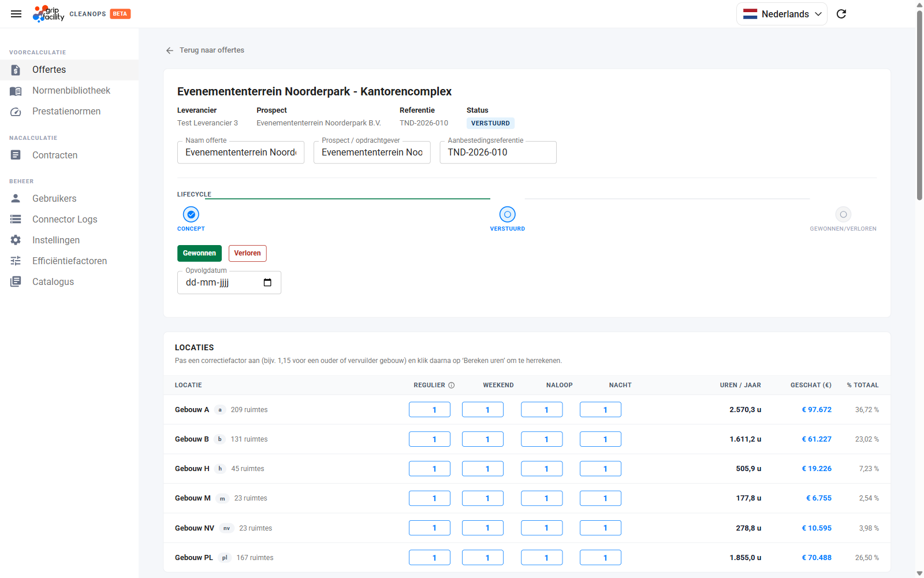Image resolution: width=924 pixels, height=578 pixels.
Task: Open Normenbibliotheek in the sidebar
Action: (69, 91)
